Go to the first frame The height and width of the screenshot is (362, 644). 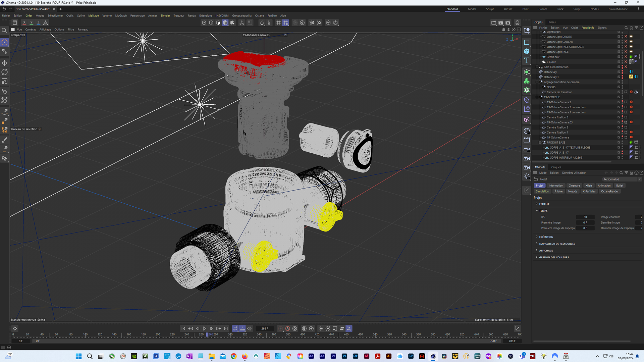(183, 329)
